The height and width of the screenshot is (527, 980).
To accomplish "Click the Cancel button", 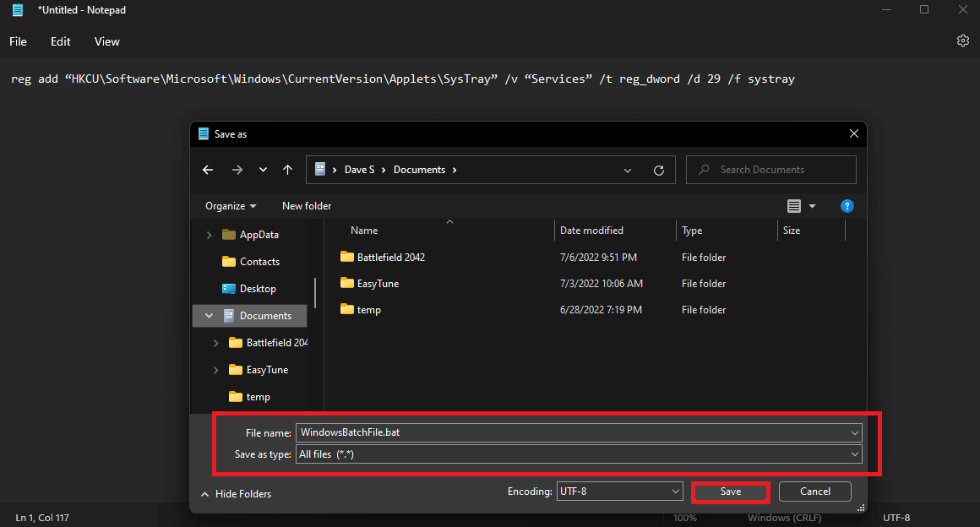I will pos(814,491).
